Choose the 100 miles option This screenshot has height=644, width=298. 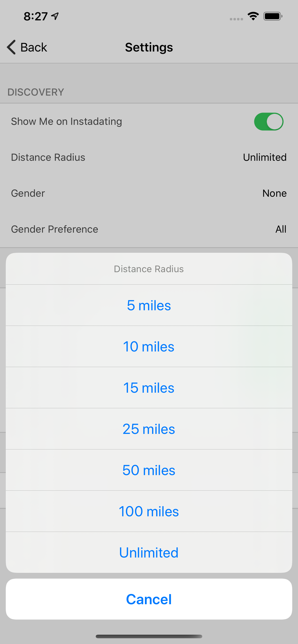tap(149, 511)
